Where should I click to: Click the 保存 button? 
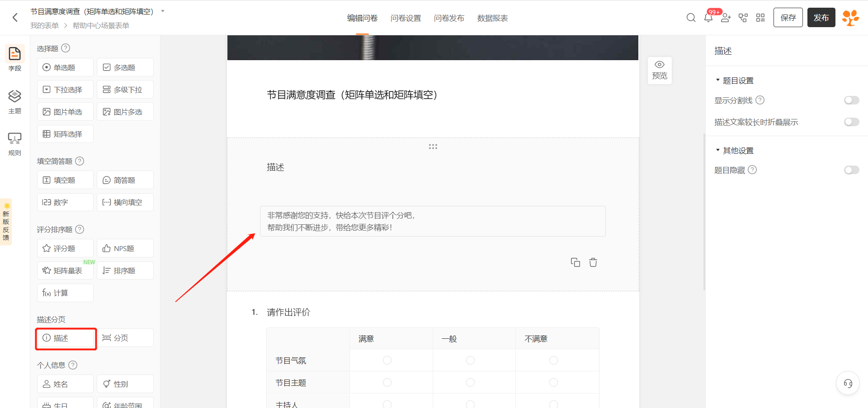(788, 18)
